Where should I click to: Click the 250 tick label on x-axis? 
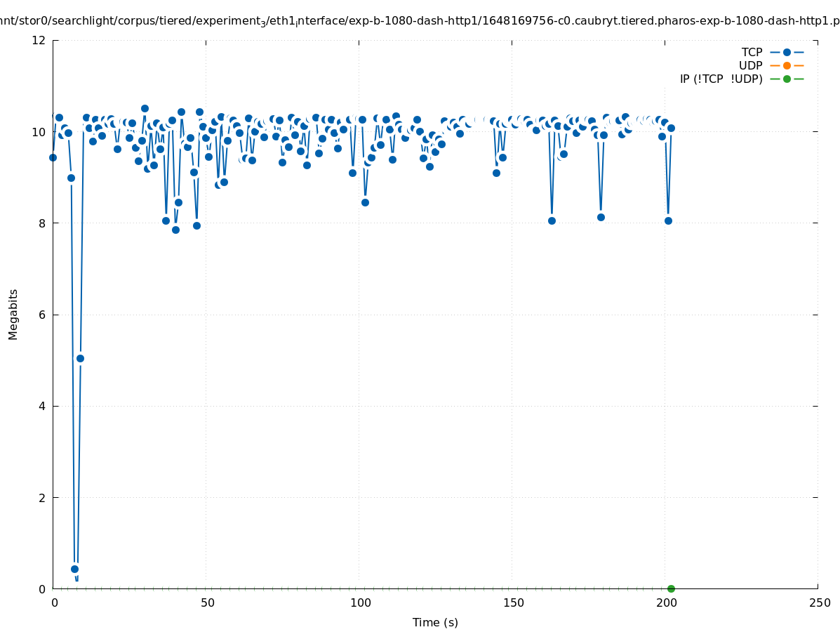click(x=819, y=603)
